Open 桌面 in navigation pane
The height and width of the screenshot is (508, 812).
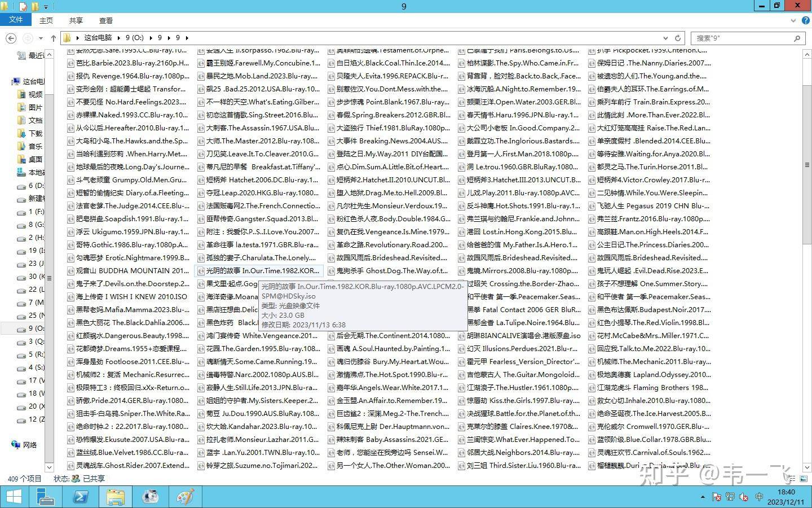click(30, 159)
